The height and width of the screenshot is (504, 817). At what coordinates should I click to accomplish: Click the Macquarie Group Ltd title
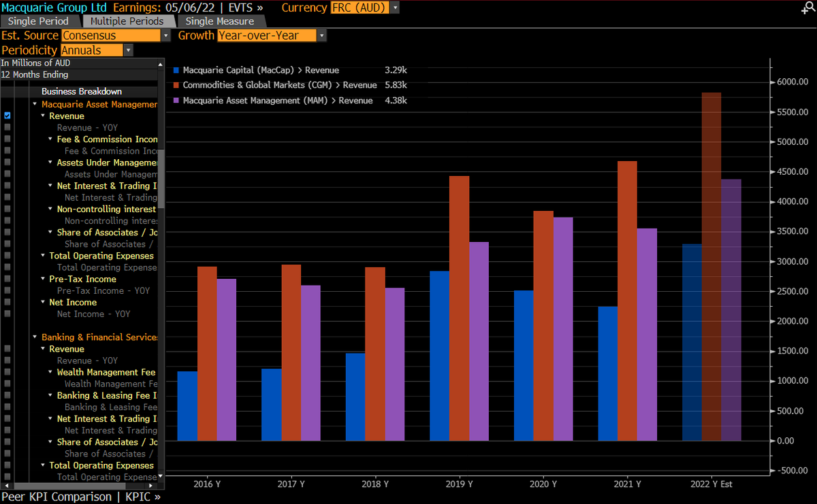point(53,7)
